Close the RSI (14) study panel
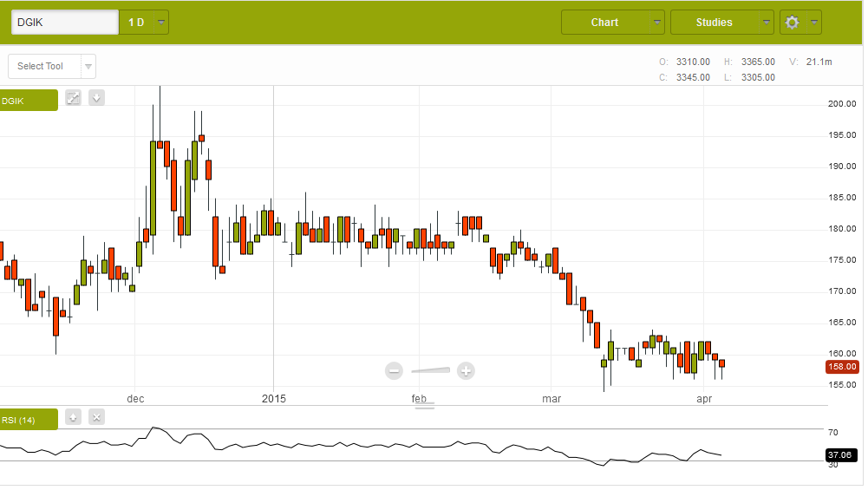868x490 pixels. pyautogui.click(x=97, y=417)
